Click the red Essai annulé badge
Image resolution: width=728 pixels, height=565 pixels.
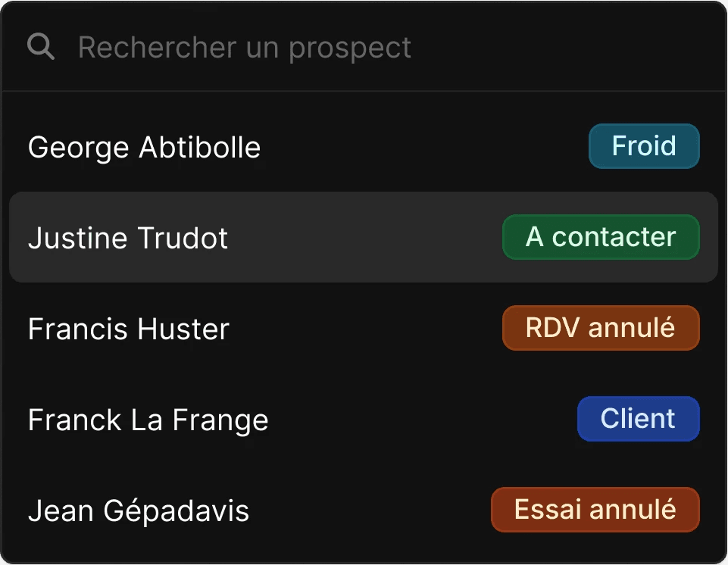point(595,509)
